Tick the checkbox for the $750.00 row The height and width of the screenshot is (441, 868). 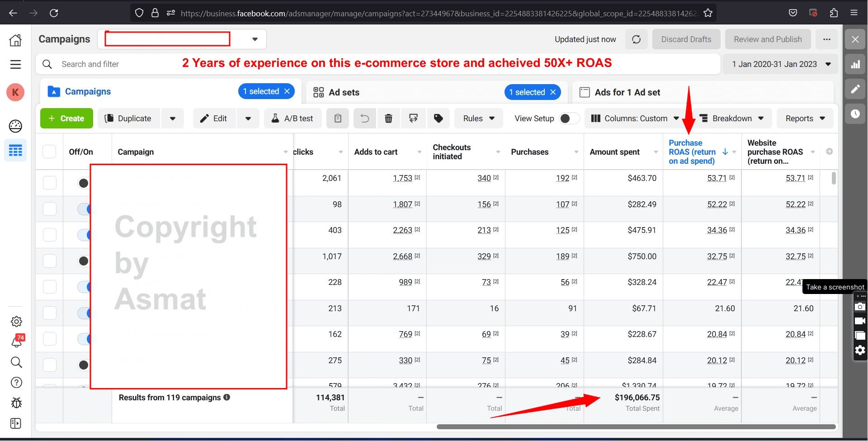[49, 261]
